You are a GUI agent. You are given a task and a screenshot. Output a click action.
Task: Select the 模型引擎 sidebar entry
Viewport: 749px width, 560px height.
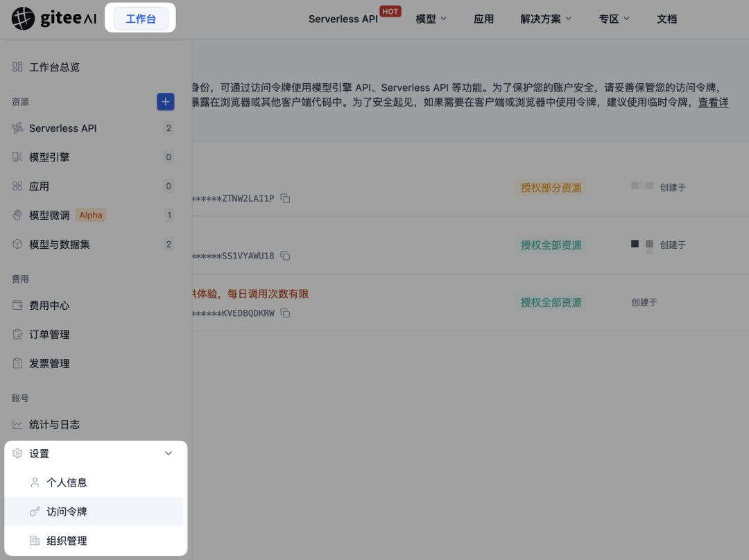click(50, 157)
